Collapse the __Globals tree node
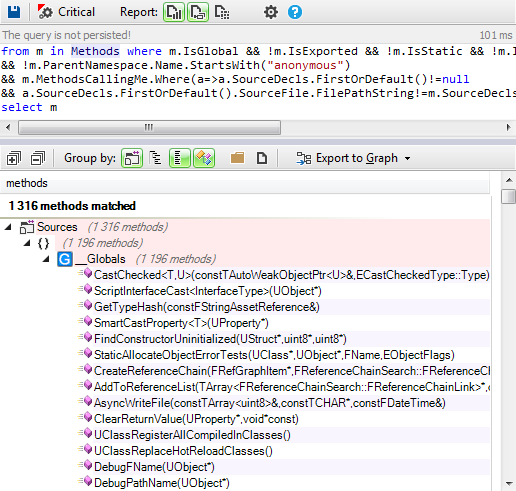Viewport: 516px width, 491px height. (46, 259)
